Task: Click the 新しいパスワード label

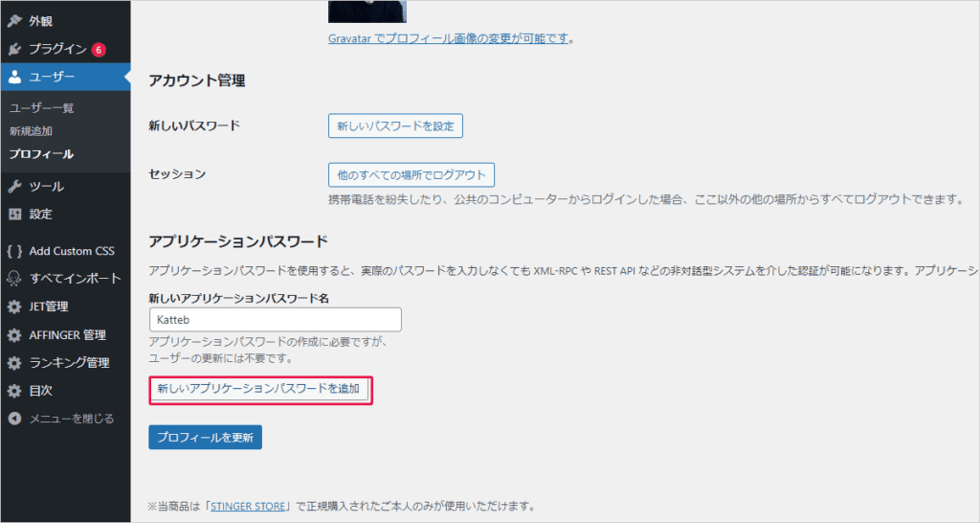Action: point(194,125)
